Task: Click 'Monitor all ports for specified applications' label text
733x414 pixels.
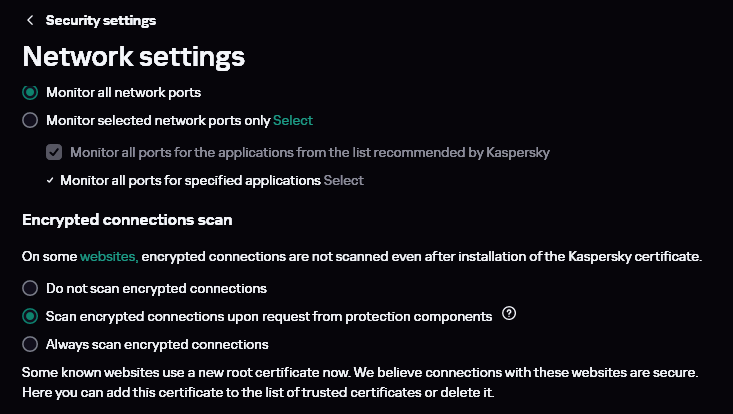Action: click(190, 181)
